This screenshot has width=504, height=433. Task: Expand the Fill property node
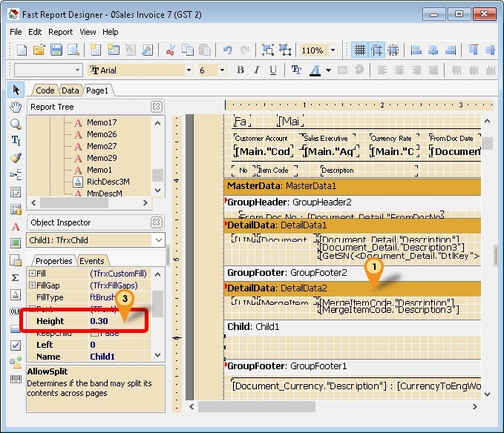point(32,274)
